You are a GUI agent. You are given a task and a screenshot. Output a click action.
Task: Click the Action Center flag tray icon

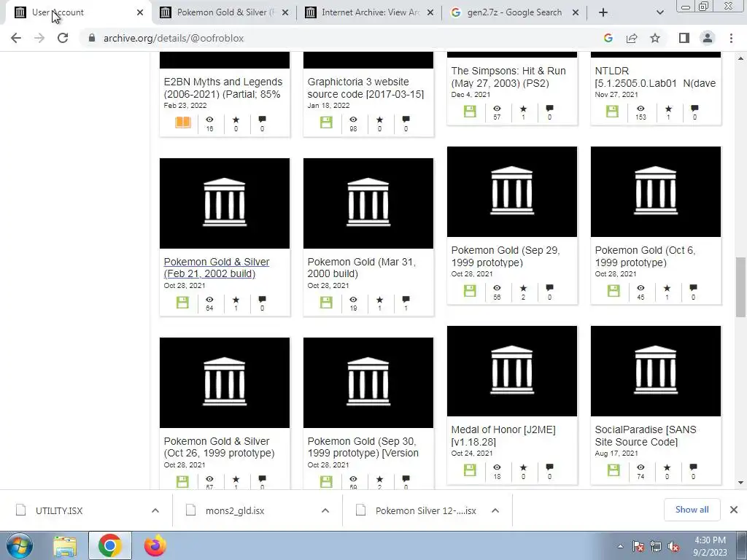point(638,547)
